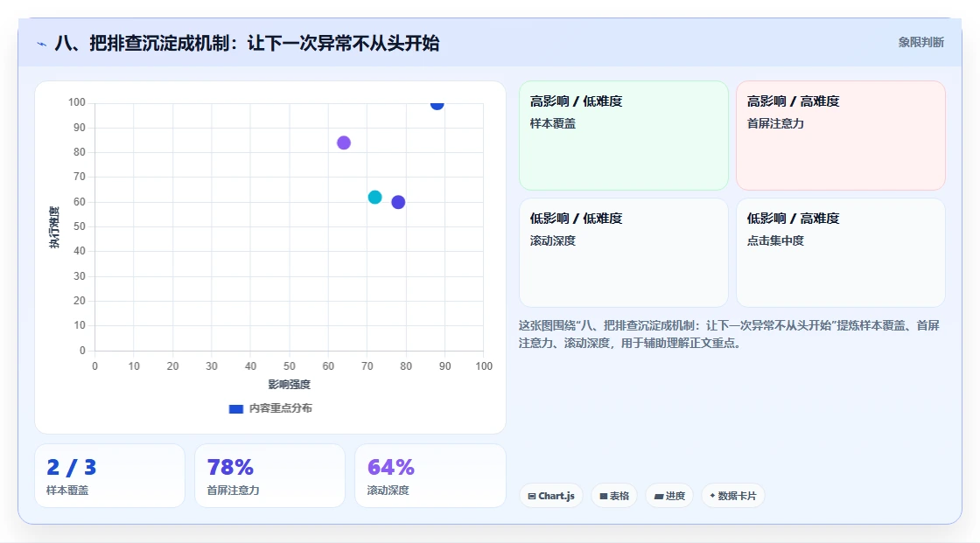This screenshot has width=980, height=543.
Task: Click the 滚动深度 text in the quadrant card
Action: pos(552,240)
